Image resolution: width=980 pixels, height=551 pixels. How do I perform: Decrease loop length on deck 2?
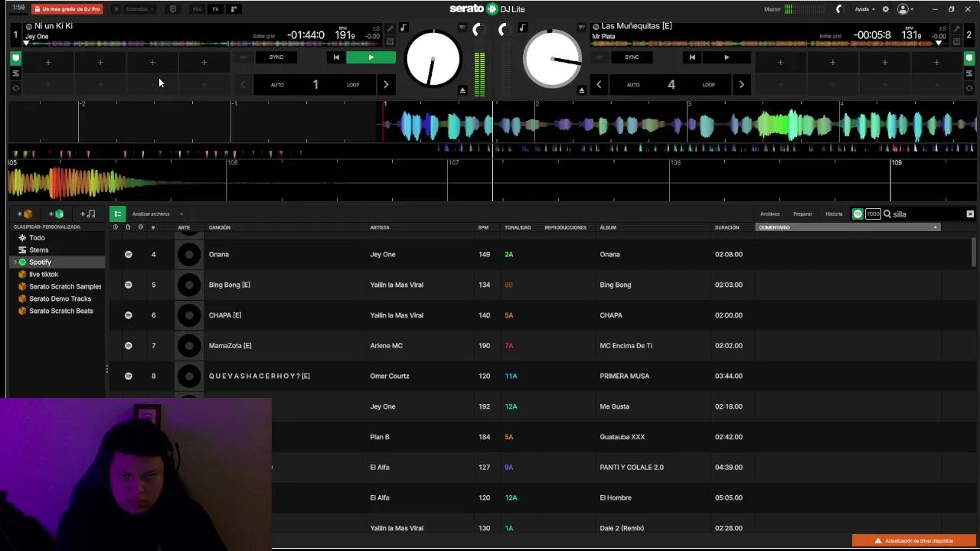click(599, 85)
